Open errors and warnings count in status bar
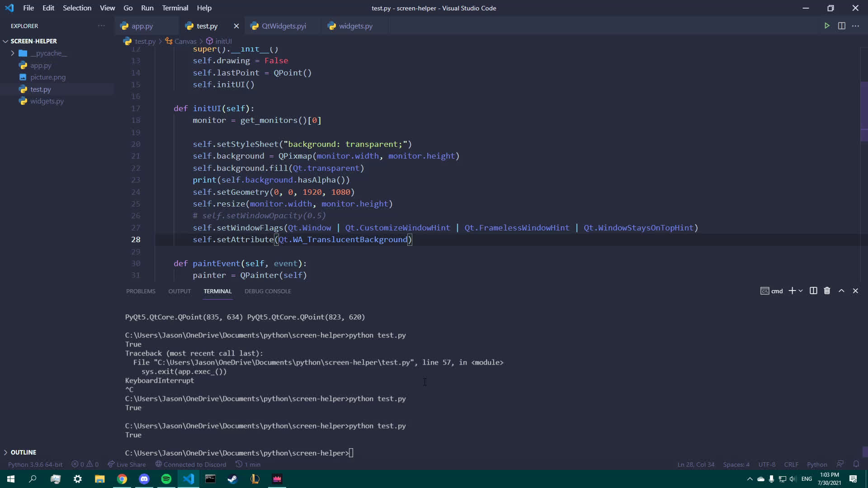The width and height of the screenshot is (868, 488). 85,465
